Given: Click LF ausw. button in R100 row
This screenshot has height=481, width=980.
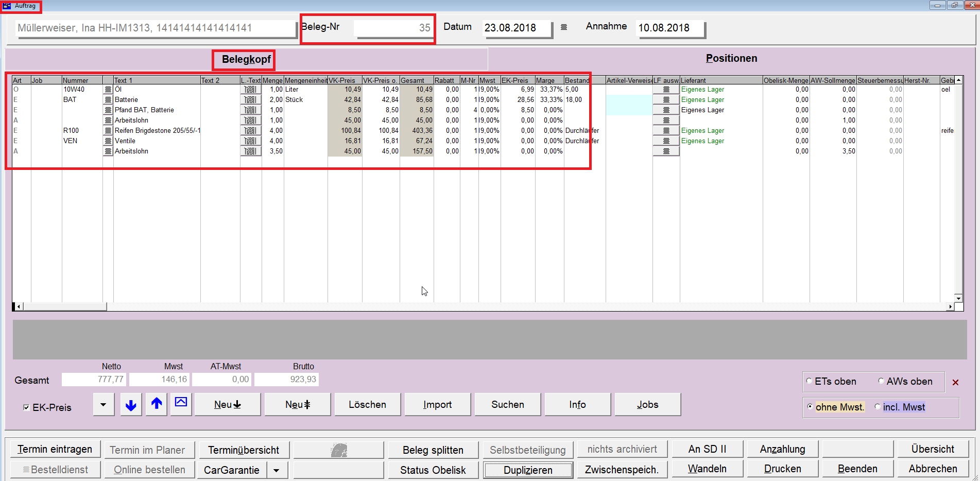Looking at the screenshot, I should [x=666, y=131].
